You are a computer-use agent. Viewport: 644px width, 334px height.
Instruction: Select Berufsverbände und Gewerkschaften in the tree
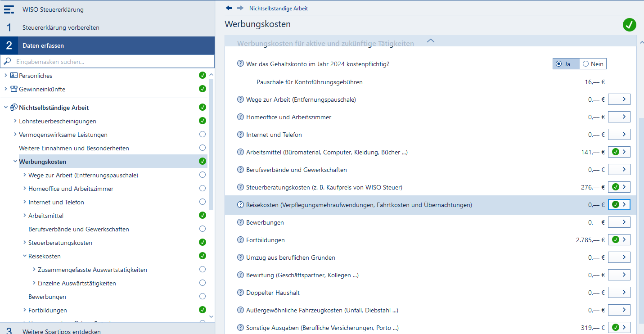tap(79, 229)
